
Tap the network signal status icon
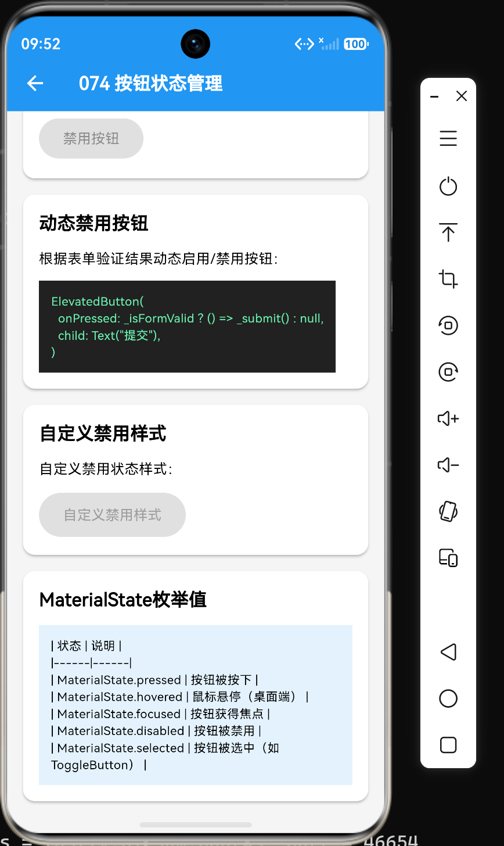[329, 44]
